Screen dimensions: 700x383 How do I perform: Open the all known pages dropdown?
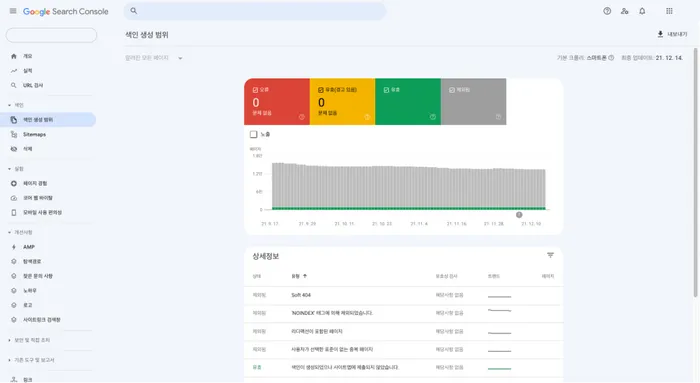154,58
